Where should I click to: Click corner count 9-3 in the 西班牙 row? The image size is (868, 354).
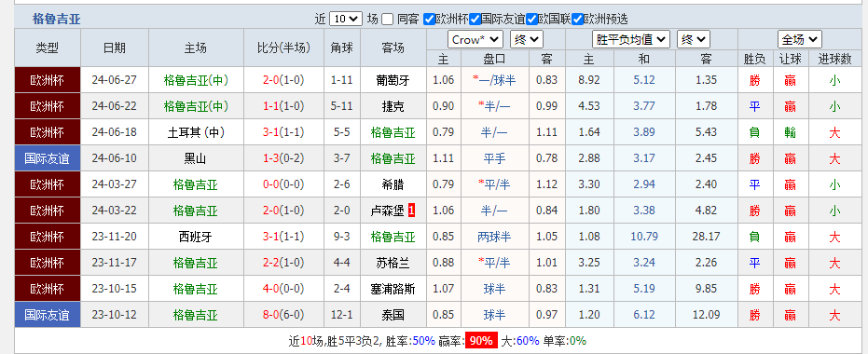[342, 237]
